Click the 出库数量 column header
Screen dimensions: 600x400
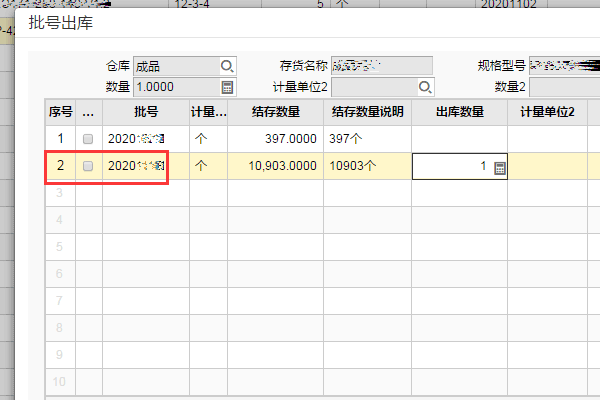[459, 111]
